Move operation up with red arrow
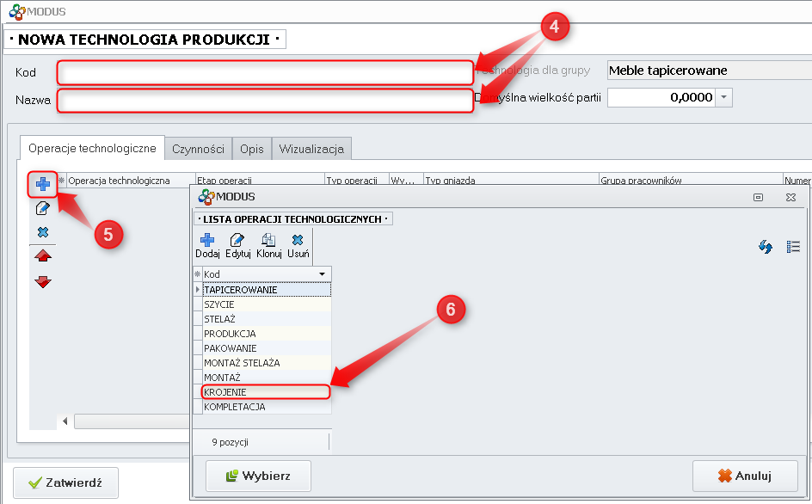Viewport: 812px width, 504px height. (43, 256)
